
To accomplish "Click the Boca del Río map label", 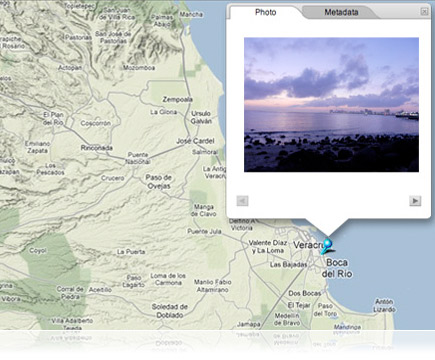I will 337,268.
